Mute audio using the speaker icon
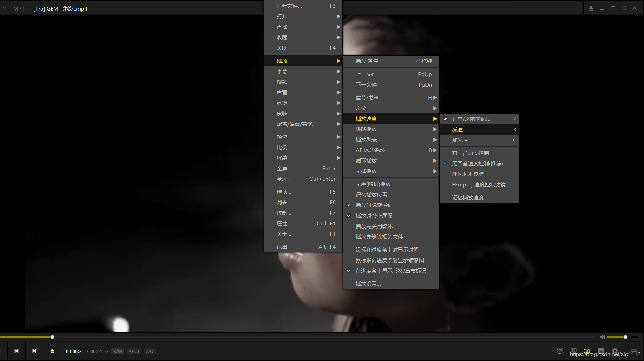Screen dimensions: 644x361 coord(602,337)
